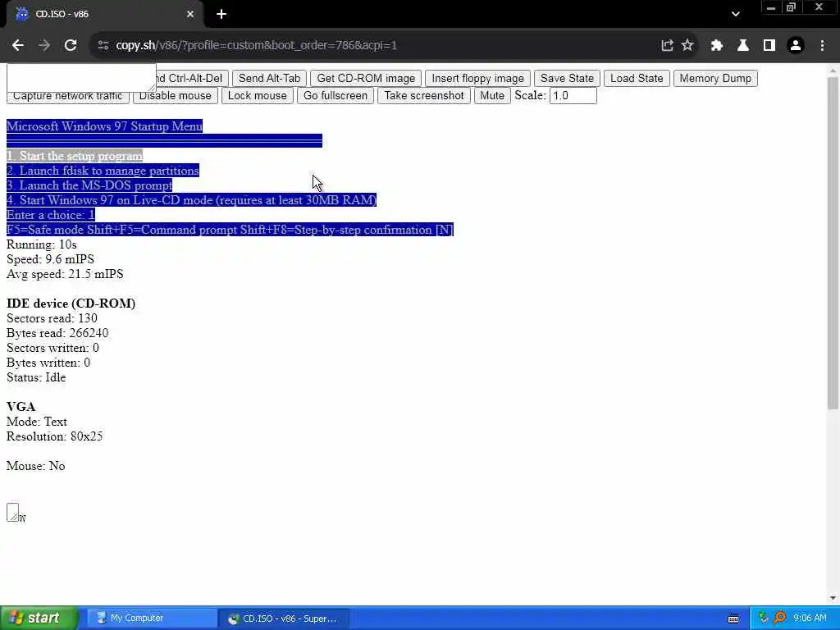Toggle Chrome side panel icon
Screen dimensions: 840x630
(x=769, y=46)
